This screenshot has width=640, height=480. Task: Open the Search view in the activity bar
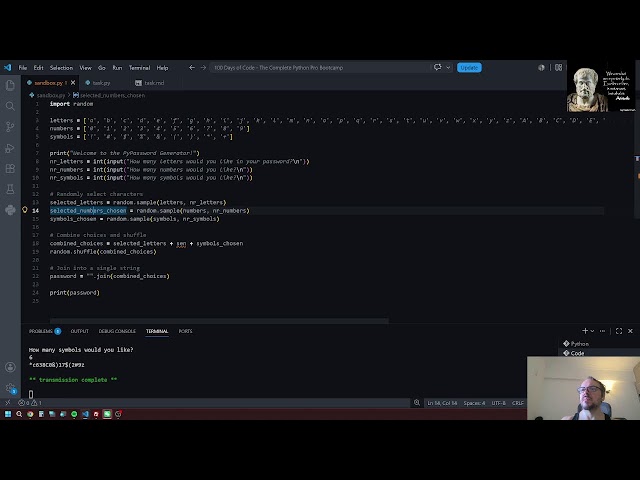(x=10, y=106)
